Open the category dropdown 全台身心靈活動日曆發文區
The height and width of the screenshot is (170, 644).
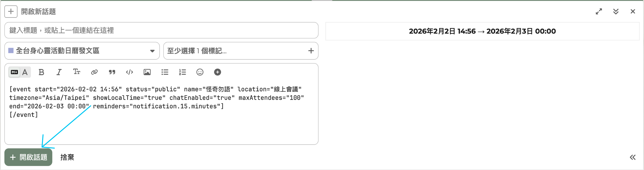click(82, 51)
